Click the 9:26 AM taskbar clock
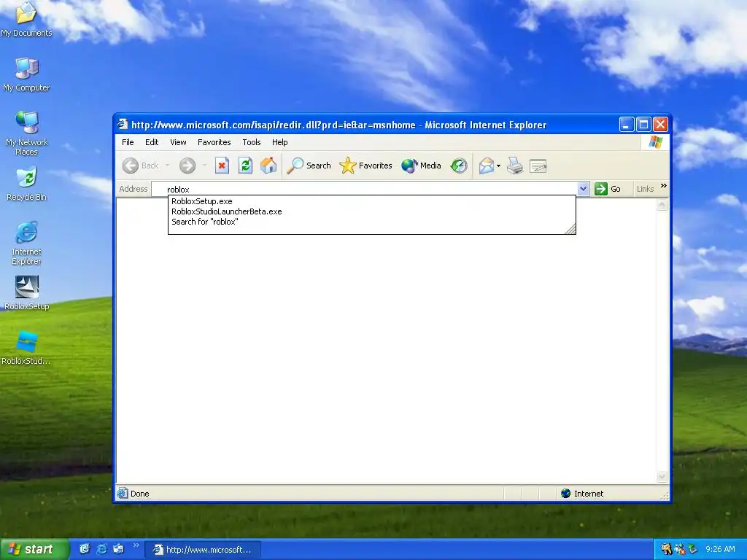The width and height of the screenshot is (747, 560). click(x=720, y=549)
